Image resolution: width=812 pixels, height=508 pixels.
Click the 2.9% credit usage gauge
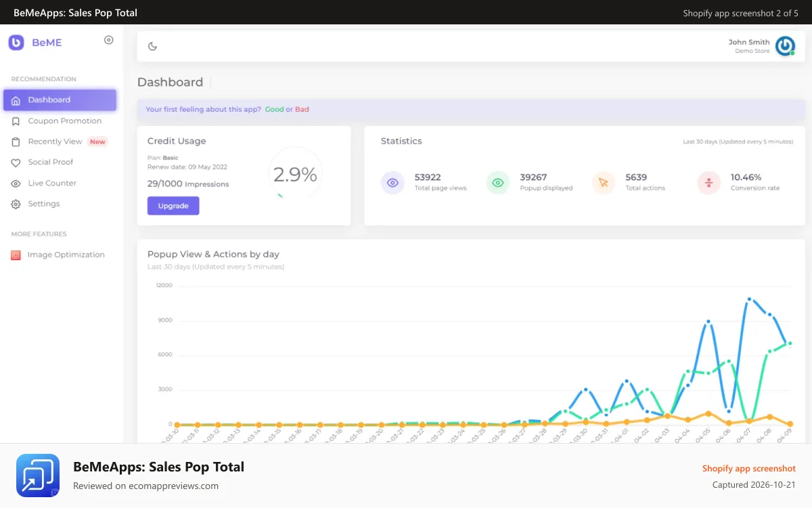click(295, 175)
